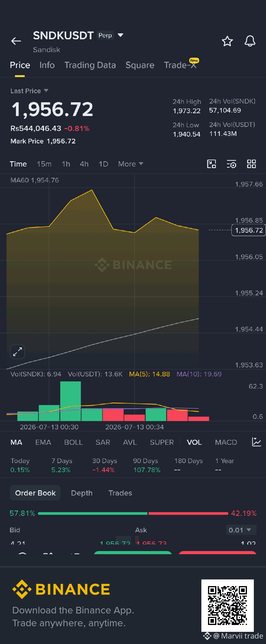Image resolution: width=266 pixels, height=644 pixels.
Task: Click the MA60 1,954.76 label
Action: coord(35,180)
